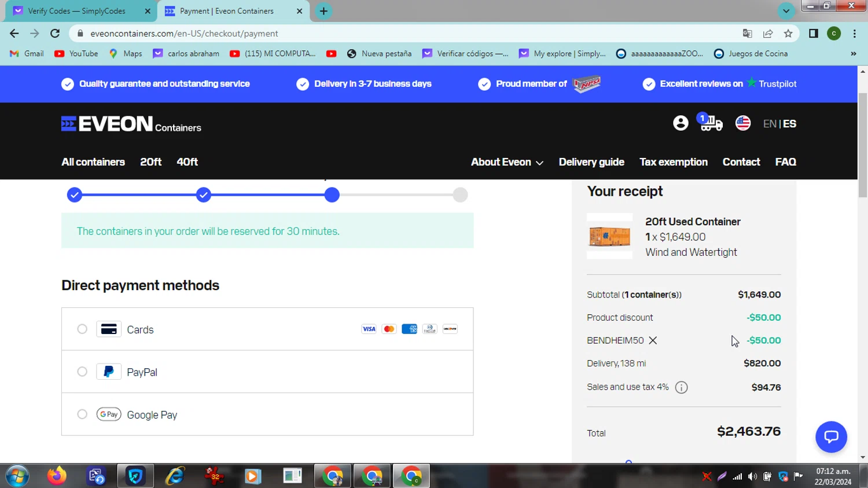Open the Chrome three-dot menu
The image size is (868, 488).
coord(855,34)
